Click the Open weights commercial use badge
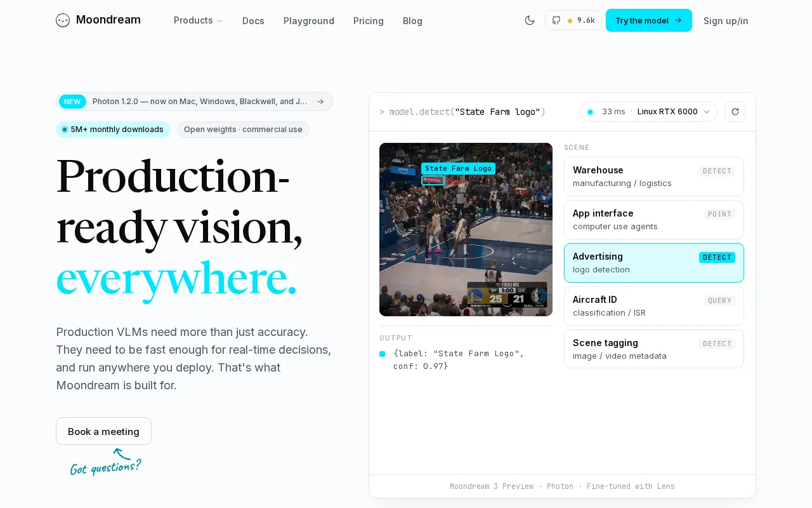 point(243,130)
